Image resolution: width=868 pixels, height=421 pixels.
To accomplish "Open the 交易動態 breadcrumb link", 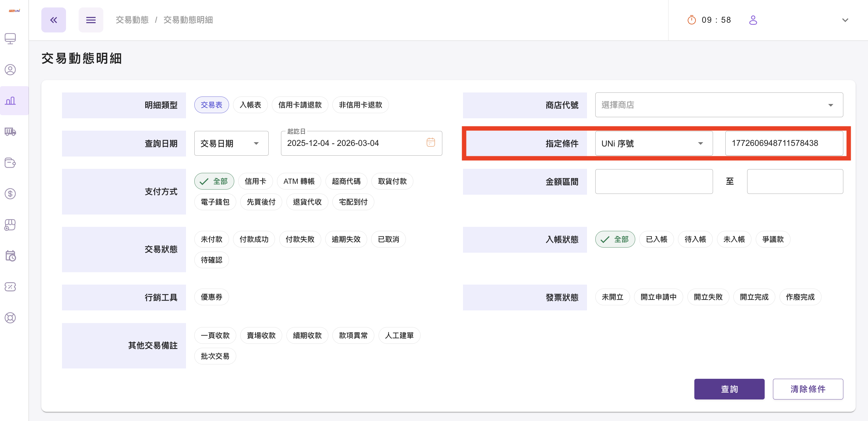I will click(x=132, y=20).
